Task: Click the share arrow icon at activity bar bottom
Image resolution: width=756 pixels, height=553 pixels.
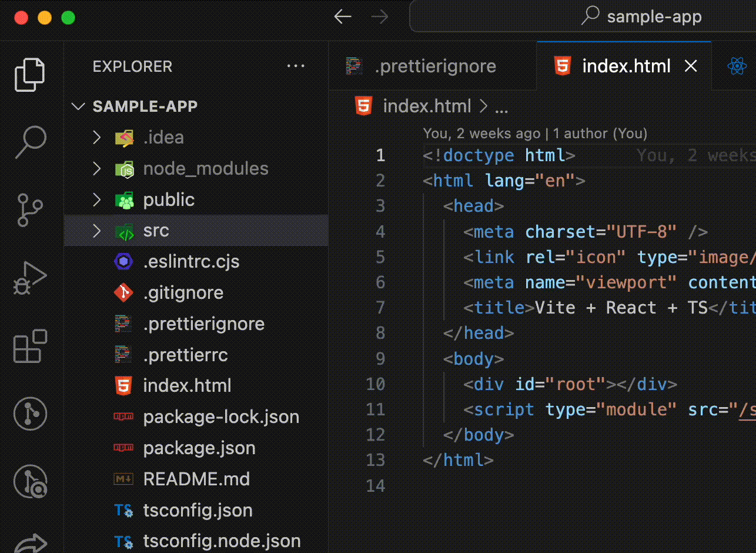Action: click(x=29, y=542)
